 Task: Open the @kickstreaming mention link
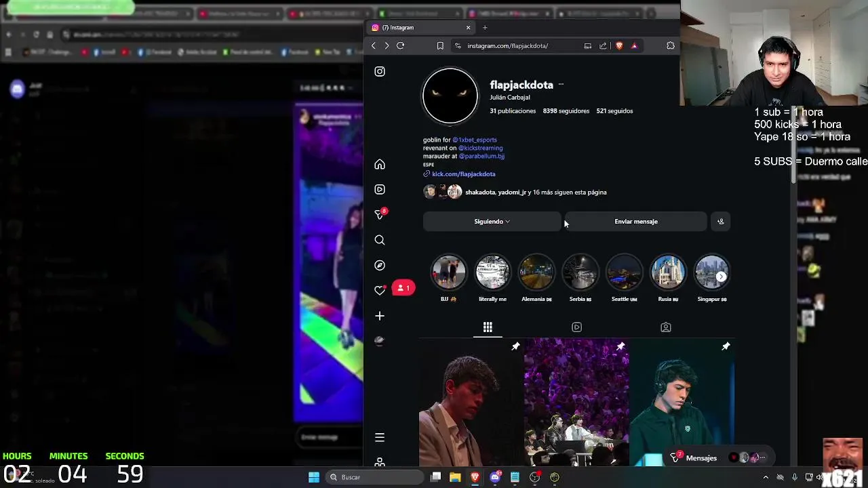(x=480, y=148)
